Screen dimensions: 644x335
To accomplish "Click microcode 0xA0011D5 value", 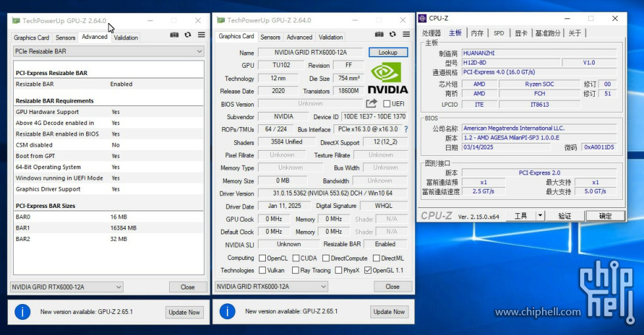I will tap(600, 147).
